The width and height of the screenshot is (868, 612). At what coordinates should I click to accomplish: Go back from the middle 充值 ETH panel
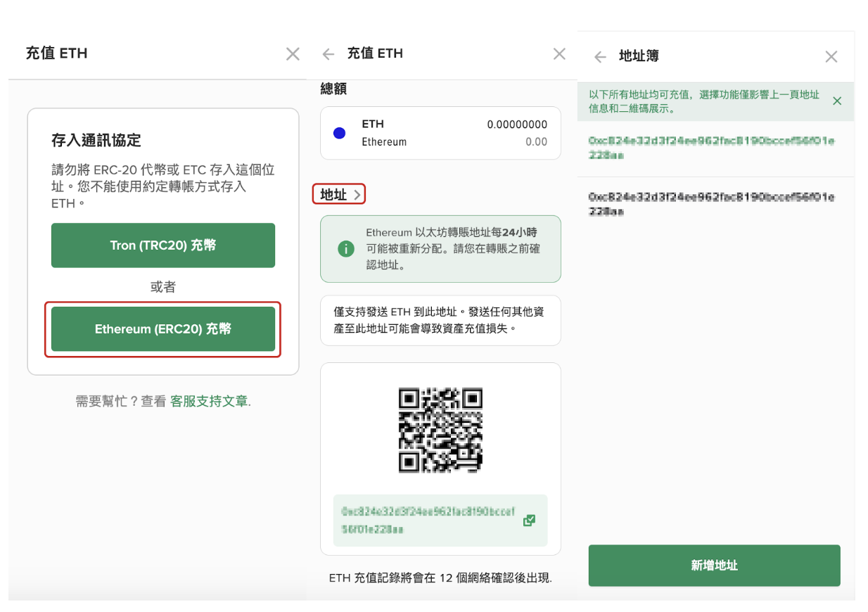328,54
